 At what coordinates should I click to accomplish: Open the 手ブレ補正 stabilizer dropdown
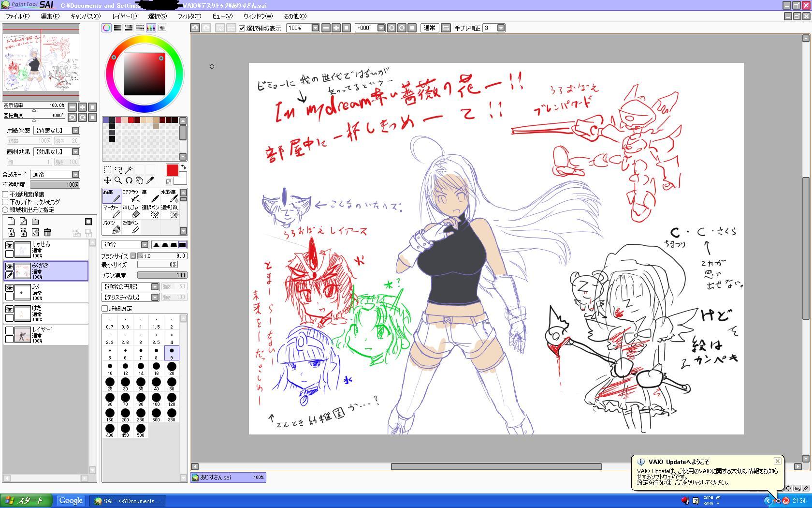coord(501,28)
